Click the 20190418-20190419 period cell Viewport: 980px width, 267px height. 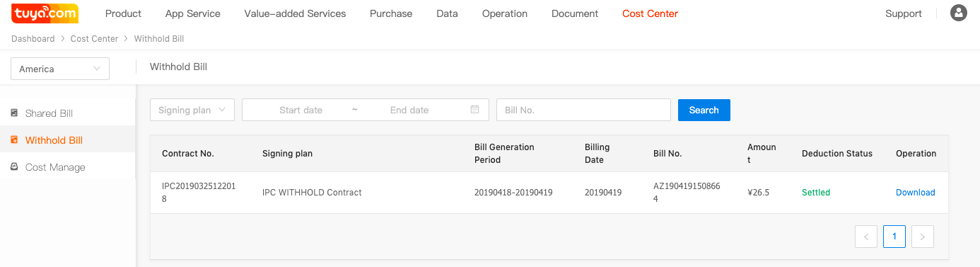point(513,193)
